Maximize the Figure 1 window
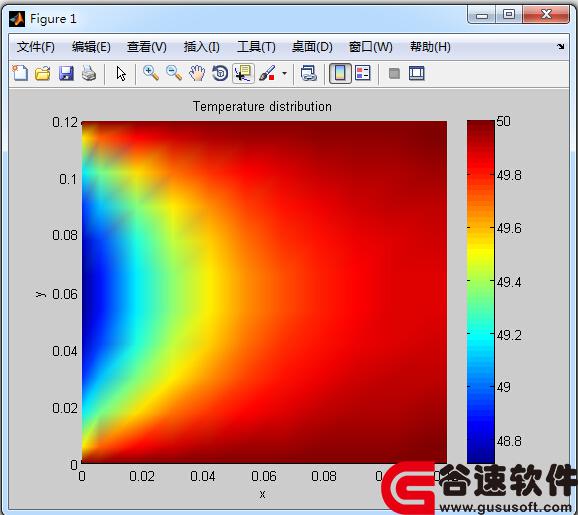Image resolution: width=578 pixels, height=515 pixels. [x=509, y=15]
